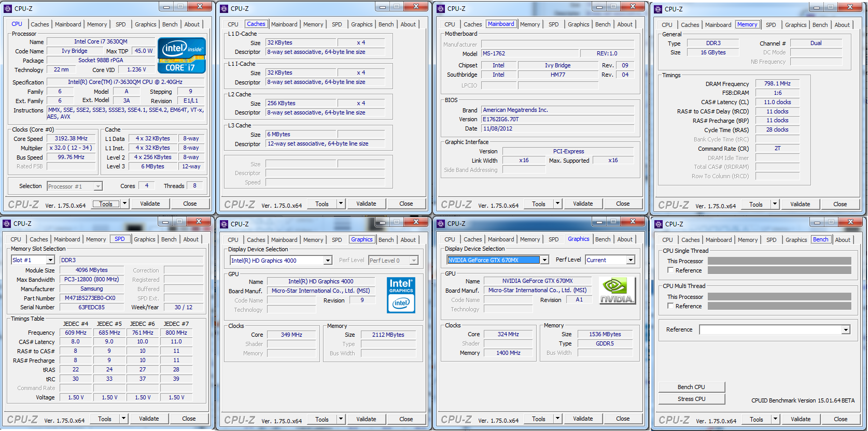Click the CPU-Z title bar icon of the Mainboard window
Image resolution: width=868 pixels, height=431 pixels.
click(x=441, y=8)
